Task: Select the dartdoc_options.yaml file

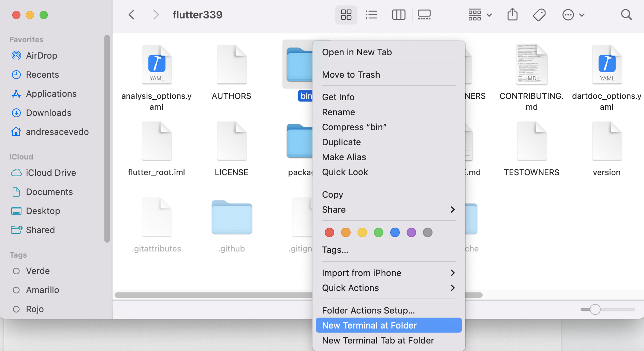Action: [x=607, y=64]
